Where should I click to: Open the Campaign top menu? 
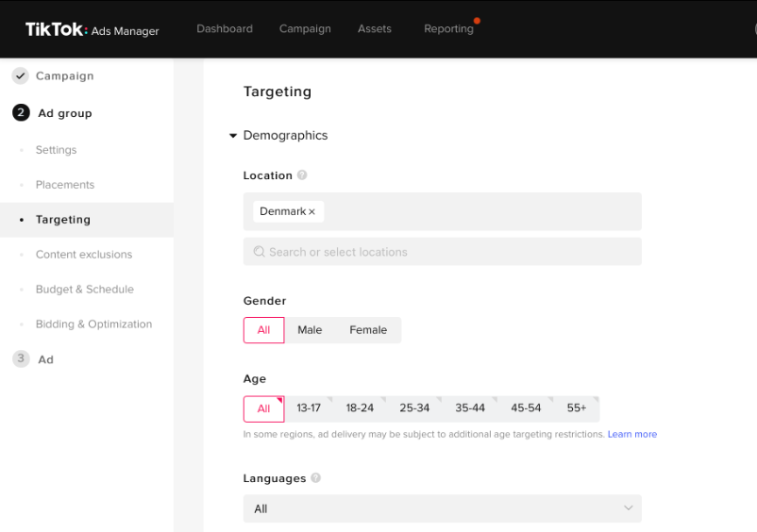pyautogui.click(x=305, y=29)
